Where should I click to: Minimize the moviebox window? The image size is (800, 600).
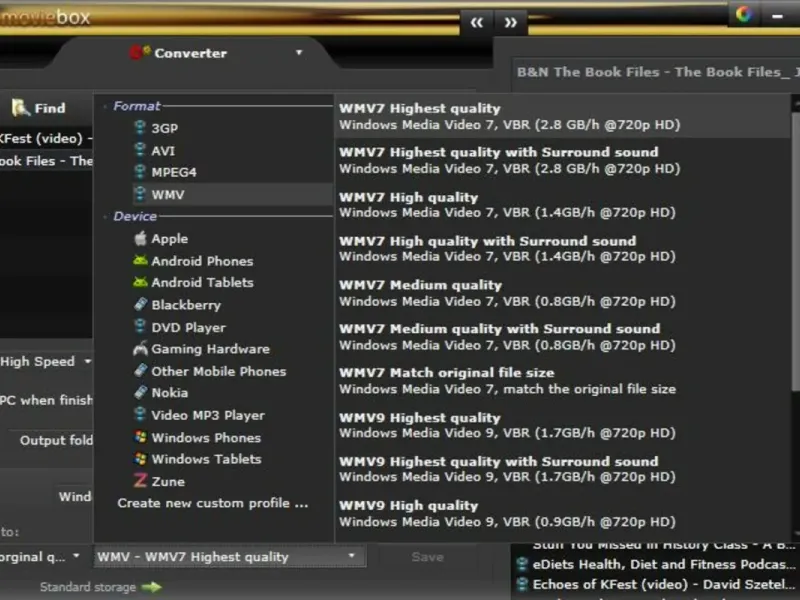(777, 17)
